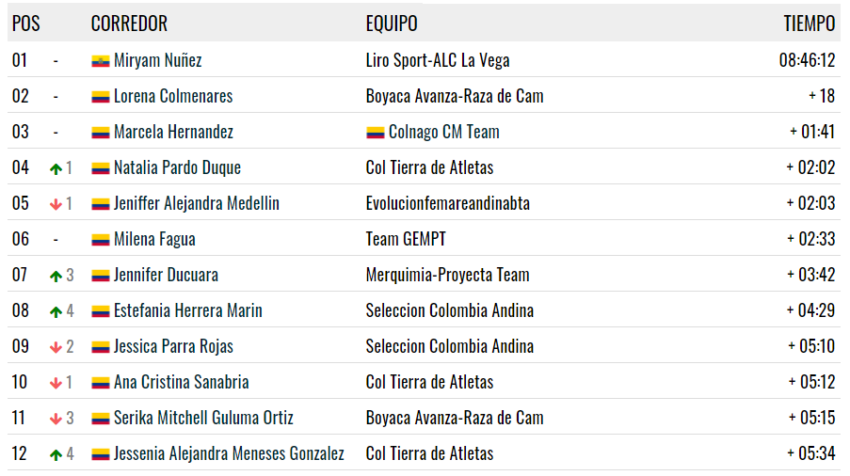Click green up arrow for Natalia Pardo Duque
The image size is (850, 476).
coord(56,169)
